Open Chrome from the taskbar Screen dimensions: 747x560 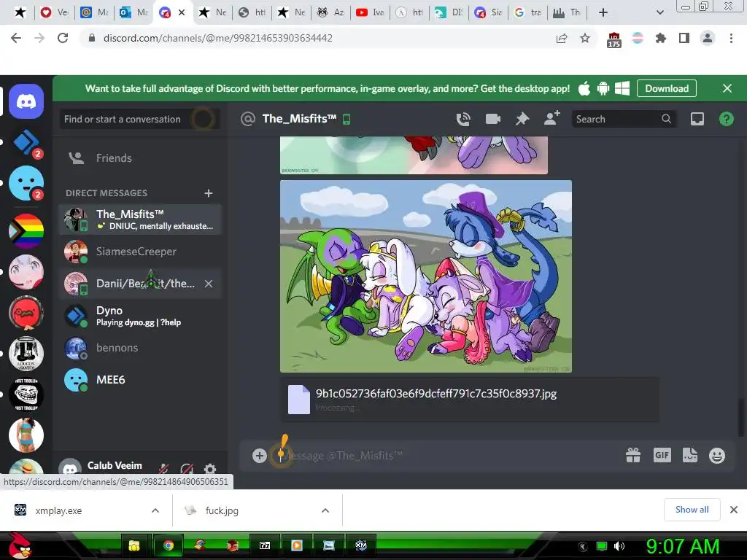click(x=168, y=545)
